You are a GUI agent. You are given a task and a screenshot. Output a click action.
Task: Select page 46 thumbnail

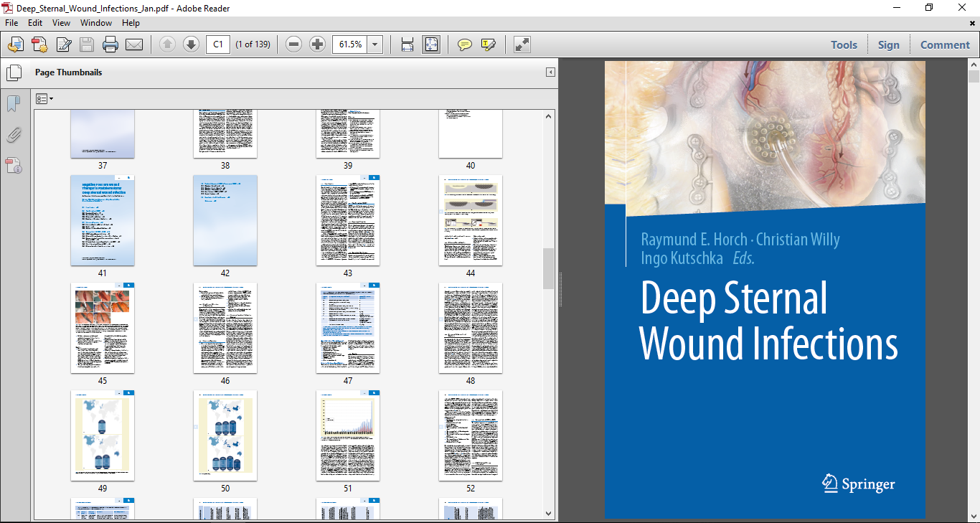[x=225, y=328]
